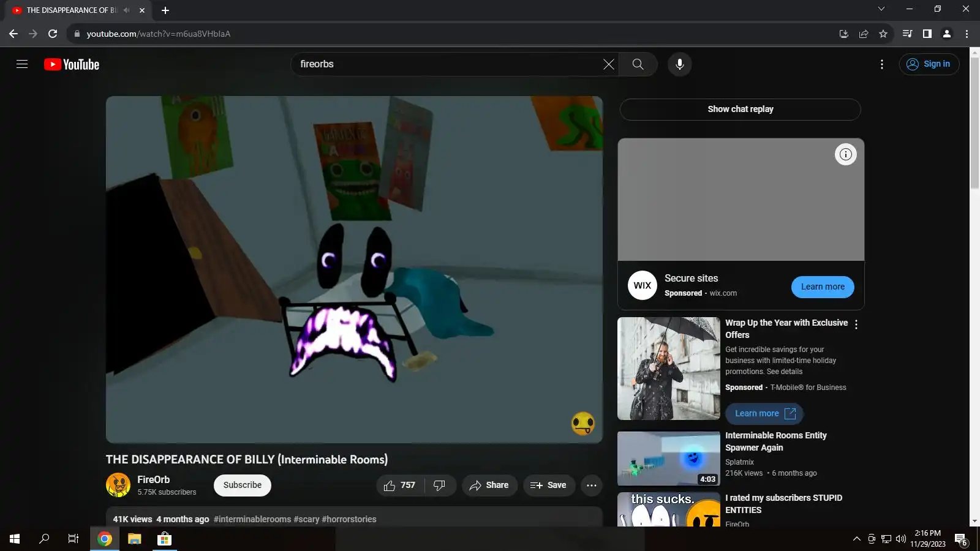This screenshot has width=980, height=551.
Task: Go forward in browser history
Action: coord(33,34)
